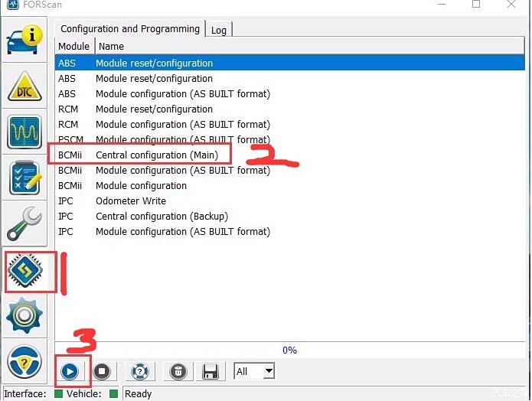Select ABS Module configuration (AS BUILT format)
The image size is (532, 401).
[290, 93]
